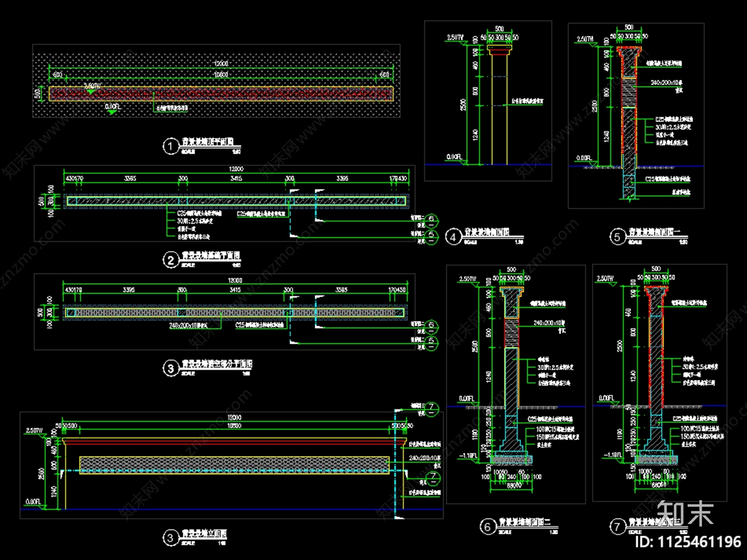This screenshot has width=747, height=560.
Task: Select the "0.00FL" level label in drawing 4
Action: [454, 157]
